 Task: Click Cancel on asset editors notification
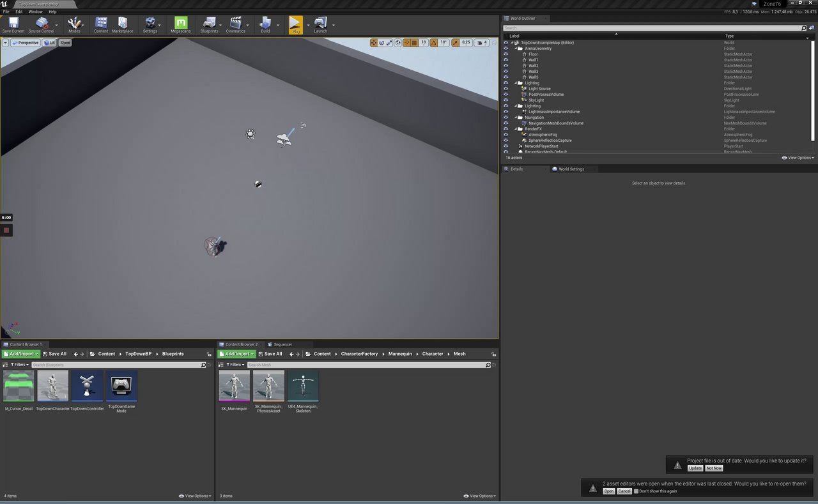coord(624,491)
